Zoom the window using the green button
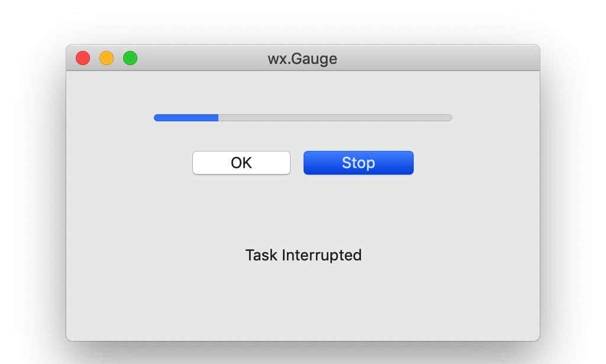Image resolution: width=606 pixels, height=364 pixels. (x=130, y=58)
